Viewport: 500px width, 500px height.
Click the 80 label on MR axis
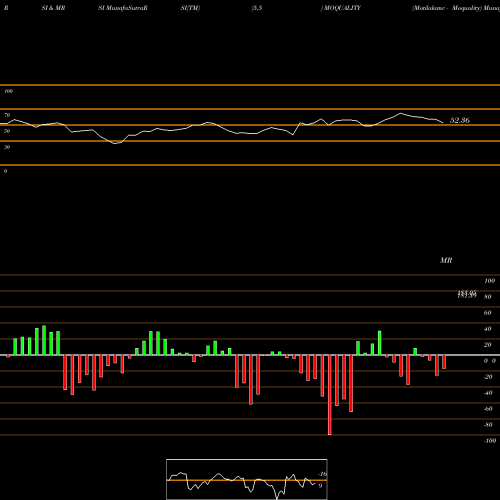tap(488, 297)
